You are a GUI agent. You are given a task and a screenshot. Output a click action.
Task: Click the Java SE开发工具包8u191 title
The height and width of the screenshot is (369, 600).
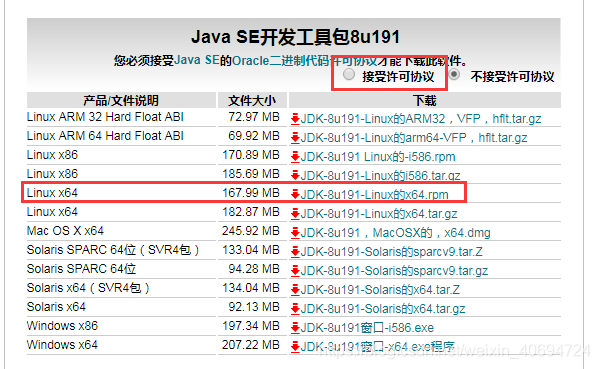click(295, 37)
